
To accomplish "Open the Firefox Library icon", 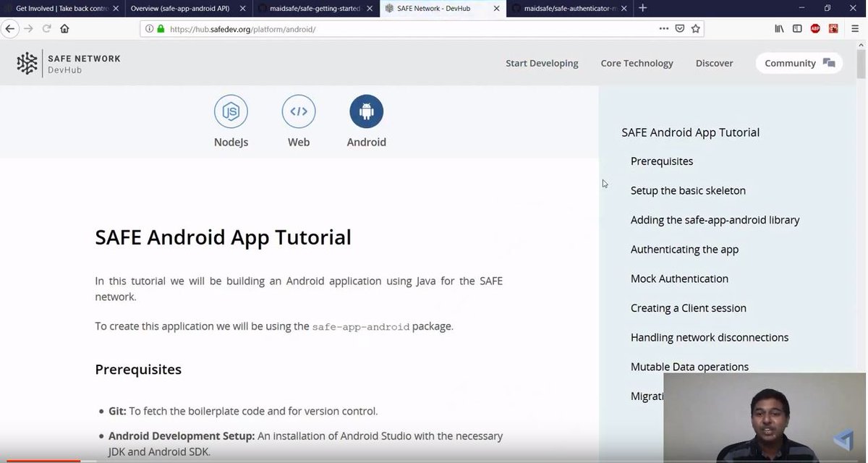I will coord(779,28).
